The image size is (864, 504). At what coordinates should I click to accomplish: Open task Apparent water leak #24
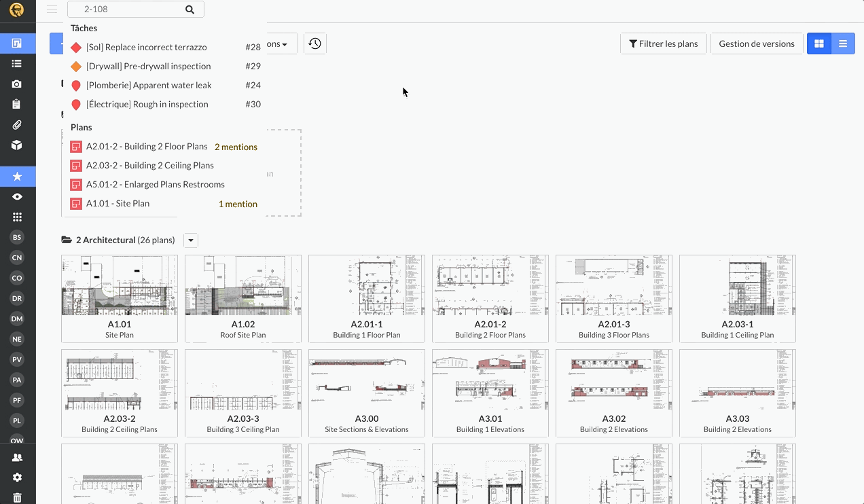(166, 86)
